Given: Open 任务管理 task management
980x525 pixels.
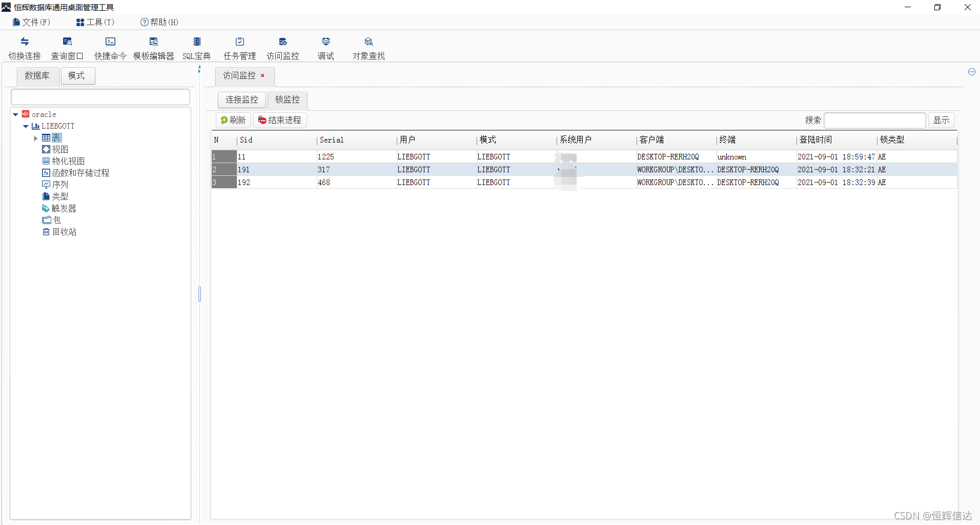Looking at the screenshot, I should click(239, 49).
